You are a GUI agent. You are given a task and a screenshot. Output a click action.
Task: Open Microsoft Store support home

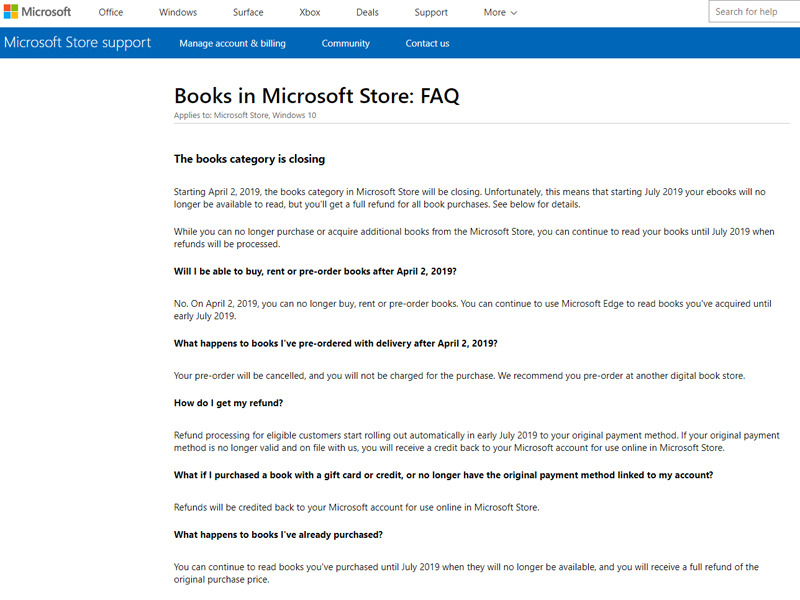(77, 43)
